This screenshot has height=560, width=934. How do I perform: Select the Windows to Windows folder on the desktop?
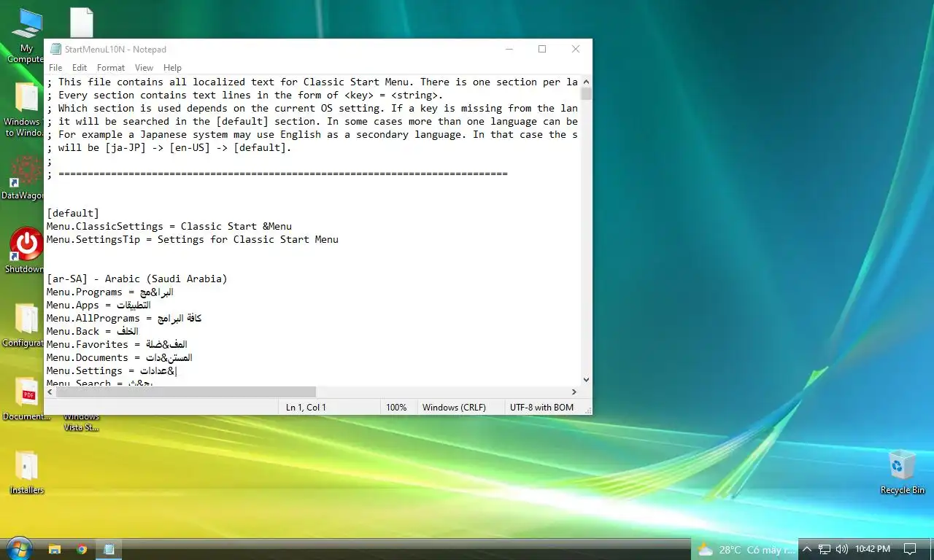25,109
